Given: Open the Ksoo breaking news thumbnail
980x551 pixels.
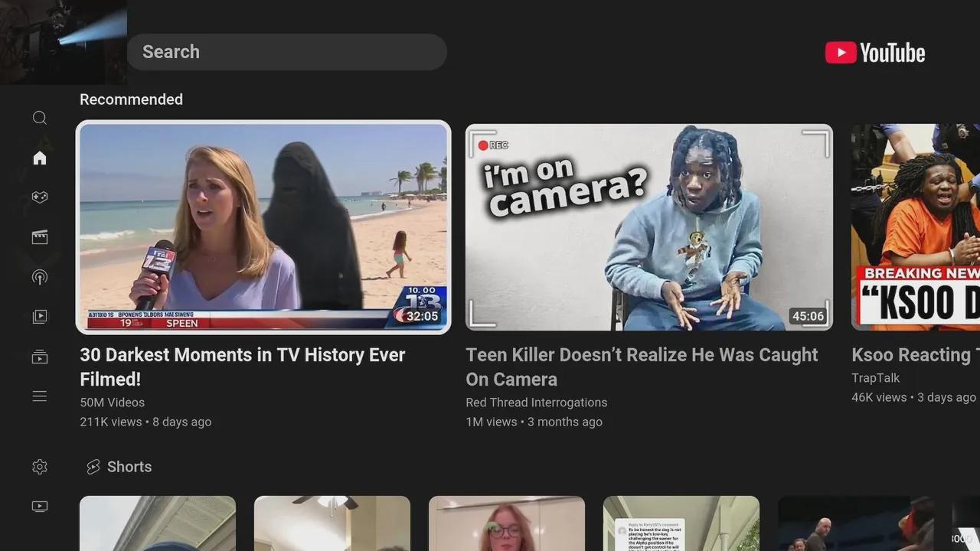Looking at the screenshot, I should 916,227.
